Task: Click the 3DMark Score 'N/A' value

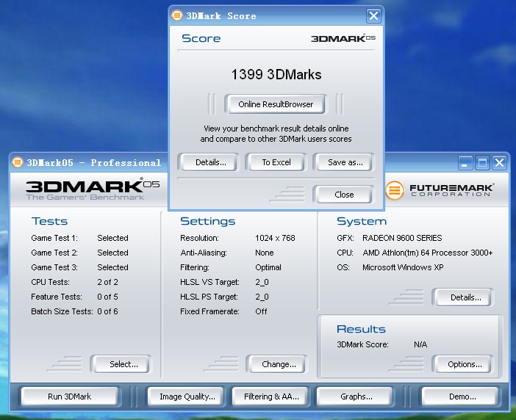Action: pyautogui.click(x=420, y=344)
